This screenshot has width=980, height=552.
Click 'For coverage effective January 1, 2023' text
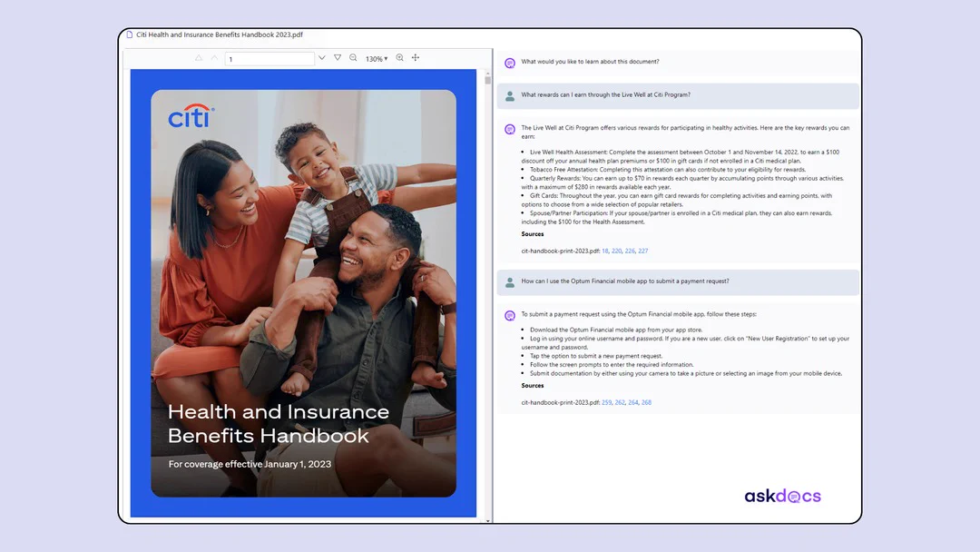pos(250,464)
